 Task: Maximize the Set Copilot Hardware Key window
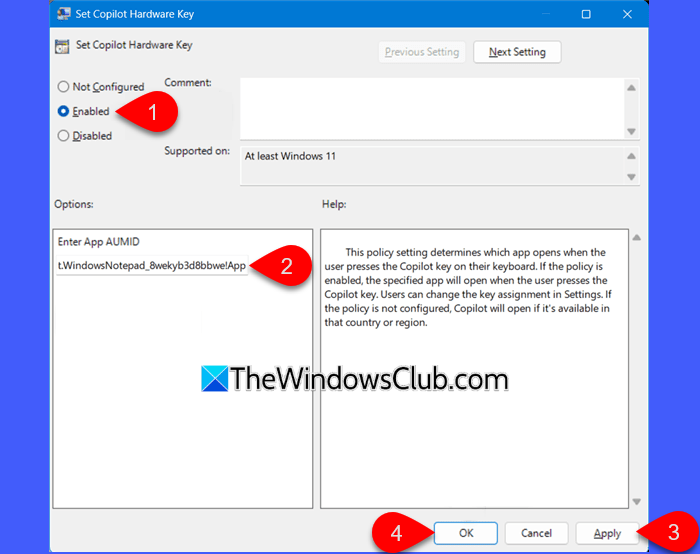(x=586, y=14)
